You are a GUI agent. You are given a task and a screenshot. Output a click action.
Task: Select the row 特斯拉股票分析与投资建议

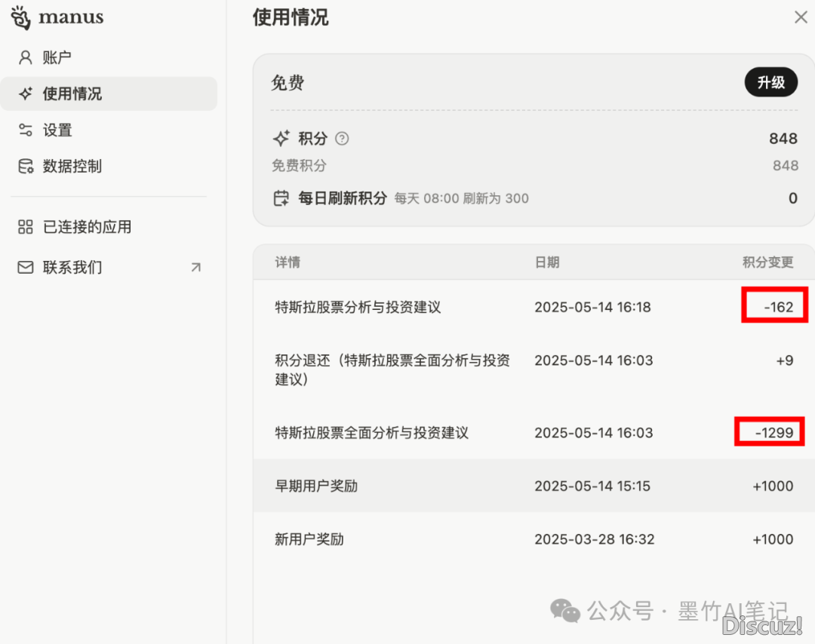point(534,307)
